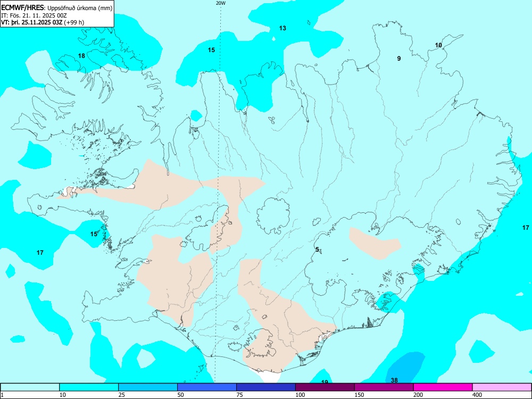Click the valid time "VT: þri. 25.11.2025 03Z (+99 h)"
Viewport: 532px width, 399px height.
click(43, 22)
